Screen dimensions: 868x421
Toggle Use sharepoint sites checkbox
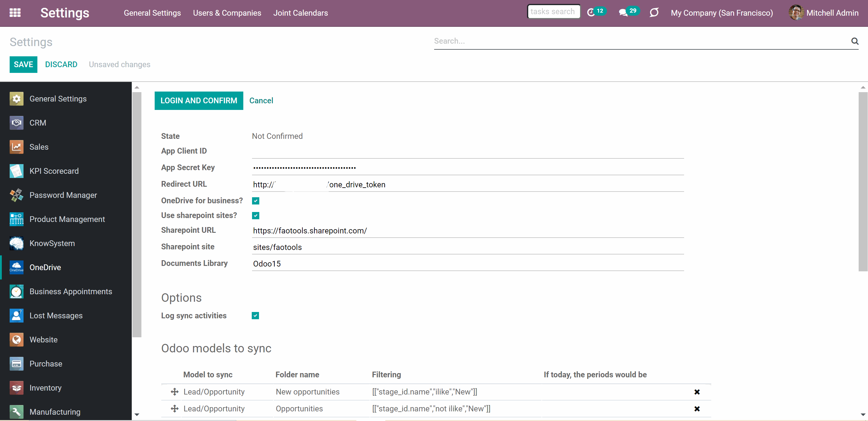coord(256,216)
